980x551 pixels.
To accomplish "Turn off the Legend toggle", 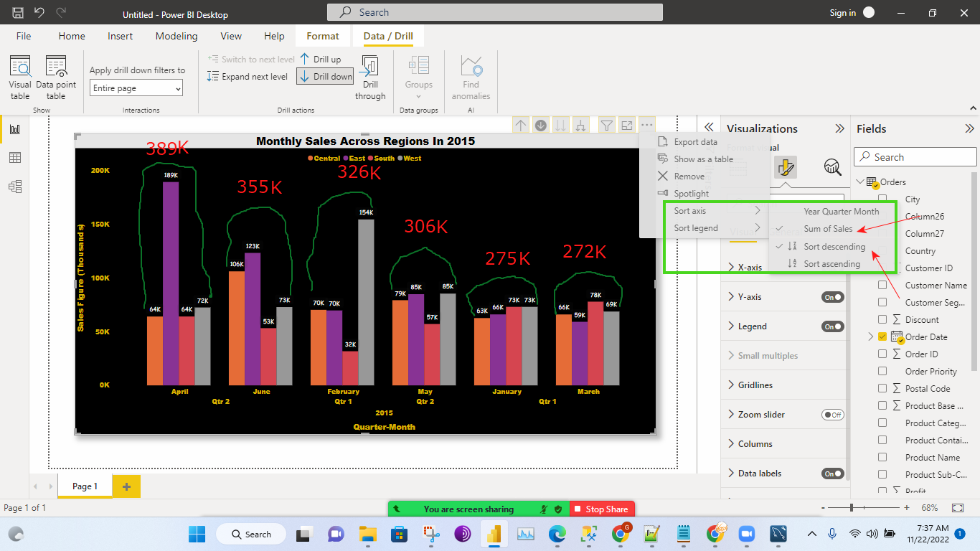I will 832,326.
